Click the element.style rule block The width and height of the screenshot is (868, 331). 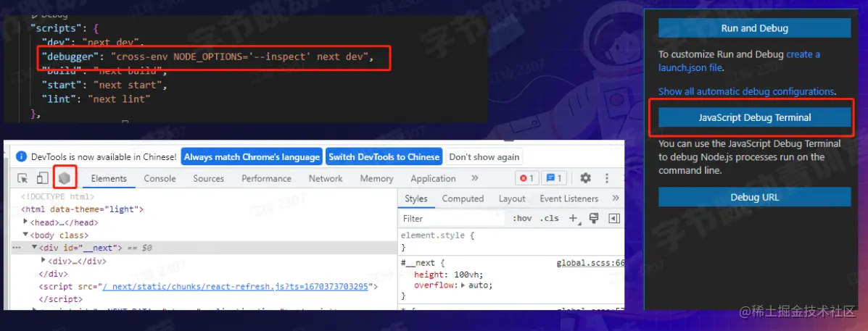click(x=437, y=241)
